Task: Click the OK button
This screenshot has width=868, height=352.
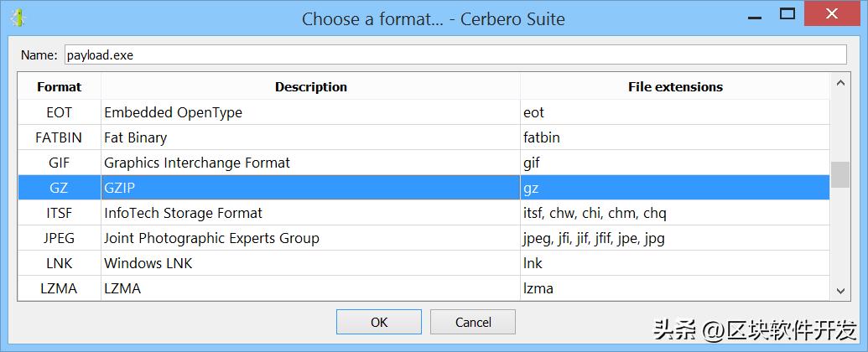Action: tap(378, 322)
